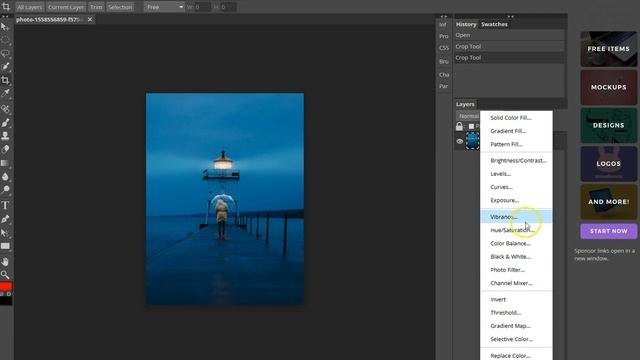Toggle the checkbox beside the lock icon
This screenshot has height=360, width=640.
(x=471, y=127)
